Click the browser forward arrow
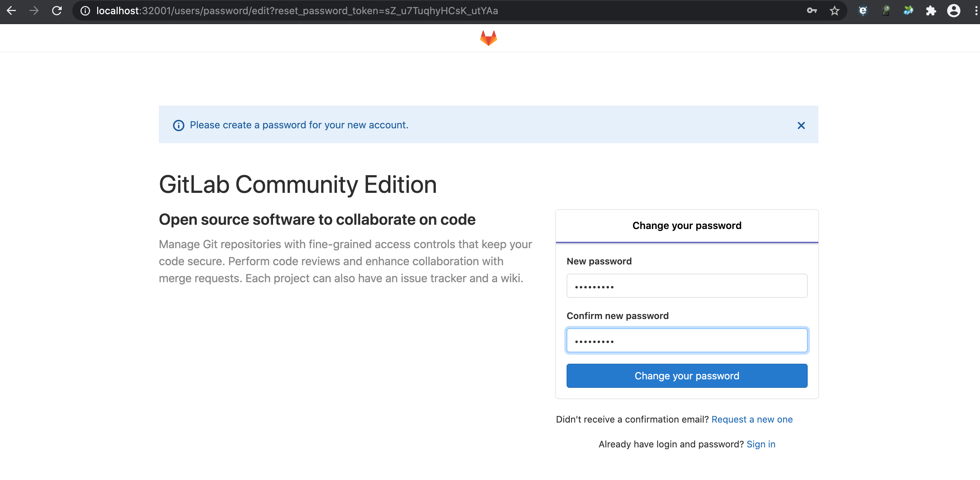 34,11
